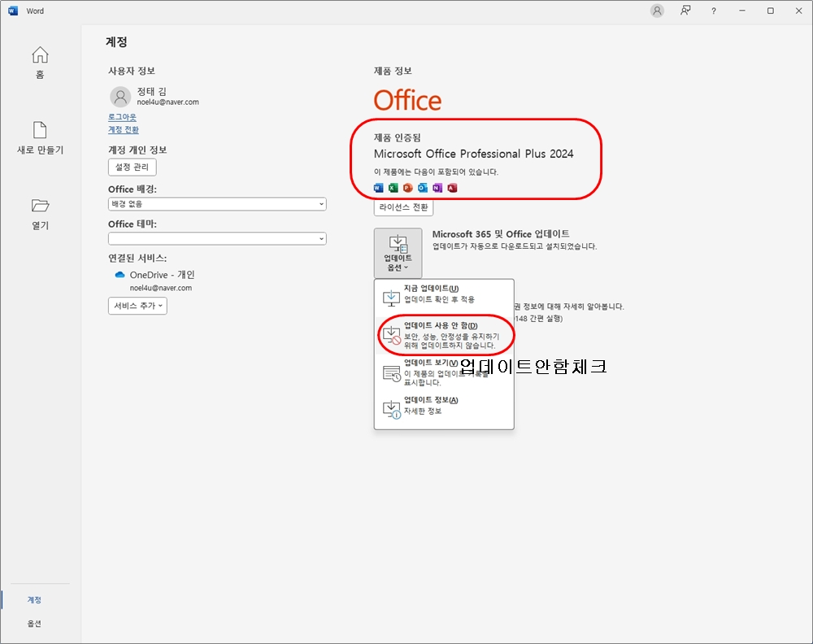This screenshot has height=644, width=813.
Task: Click the 로그아웃 link
Action: coord(122,117)
